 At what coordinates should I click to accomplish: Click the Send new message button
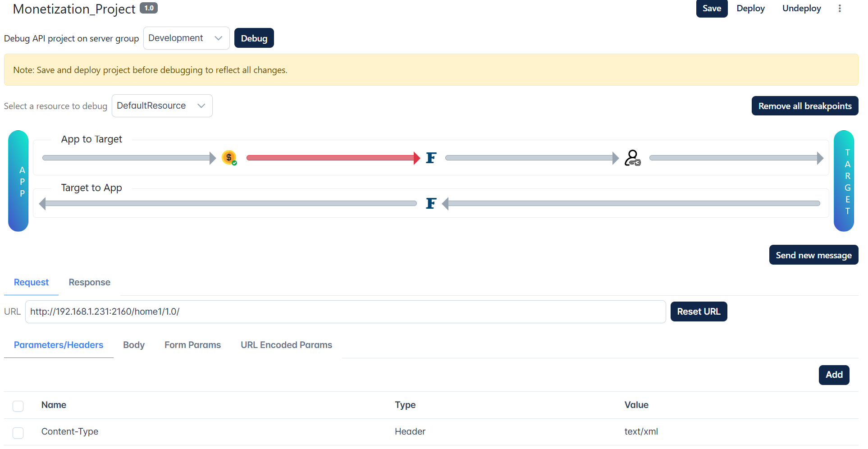(x=813, y=255)
